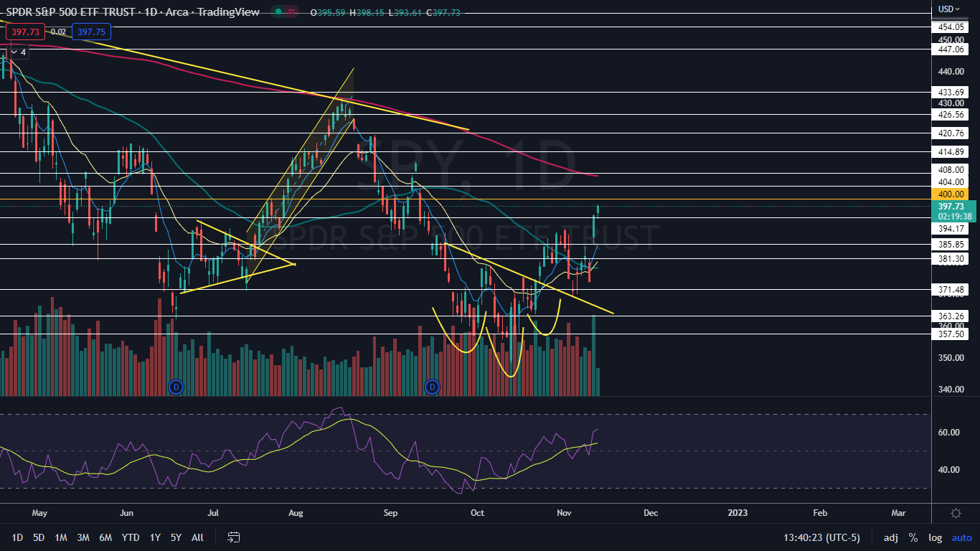Open chart time axis settings gear
The height and width of the screenshot is (551, 980).
point(956,513)
